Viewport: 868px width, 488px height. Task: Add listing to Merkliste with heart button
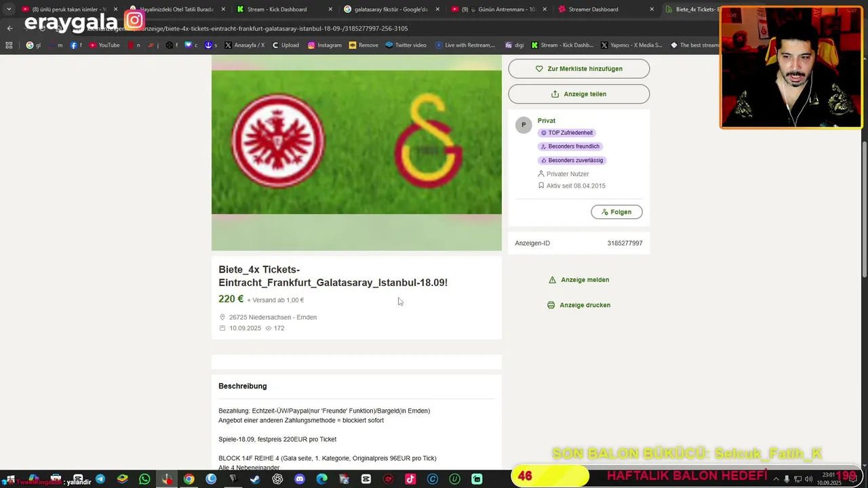point(578,68)
